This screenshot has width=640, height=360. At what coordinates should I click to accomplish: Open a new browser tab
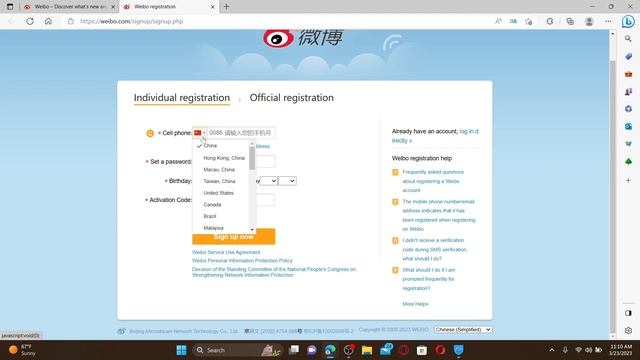[227, 7]
